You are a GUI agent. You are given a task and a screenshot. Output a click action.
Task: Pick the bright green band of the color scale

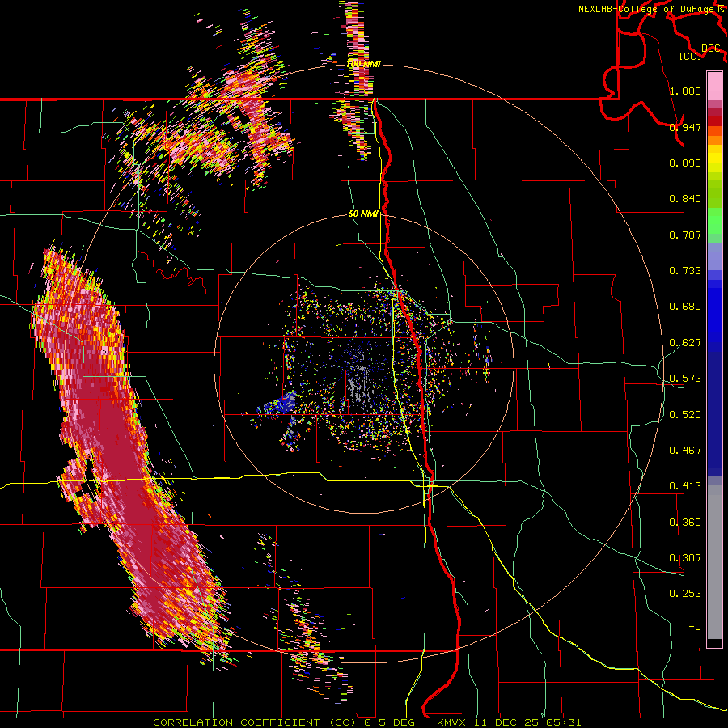(x=714, y=221)
